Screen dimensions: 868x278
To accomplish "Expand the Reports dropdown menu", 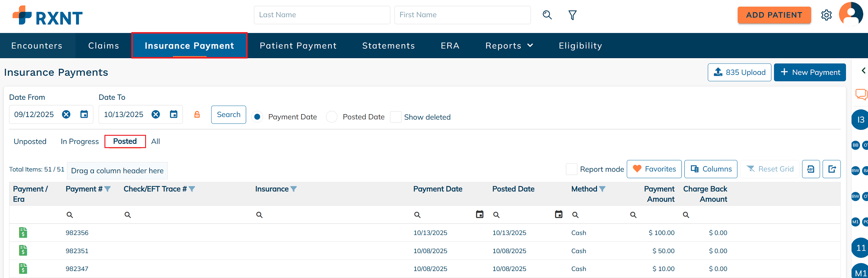I will 509,46.
